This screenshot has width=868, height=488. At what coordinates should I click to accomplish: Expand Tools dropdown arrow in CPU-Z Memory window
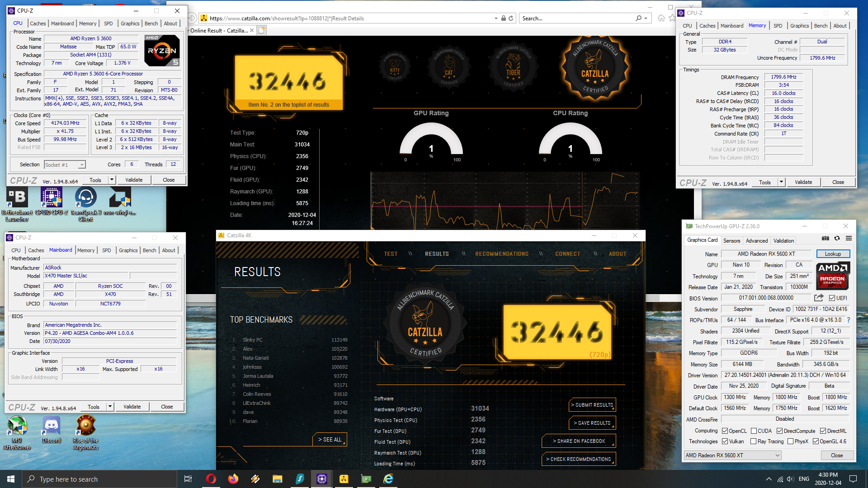pyautogui.click(x=781, y=182)
